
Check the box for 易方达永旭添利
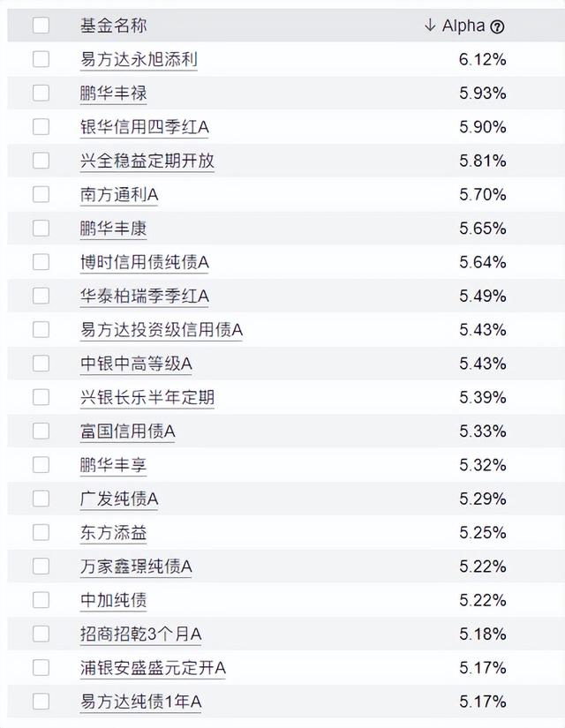[41, 59]
